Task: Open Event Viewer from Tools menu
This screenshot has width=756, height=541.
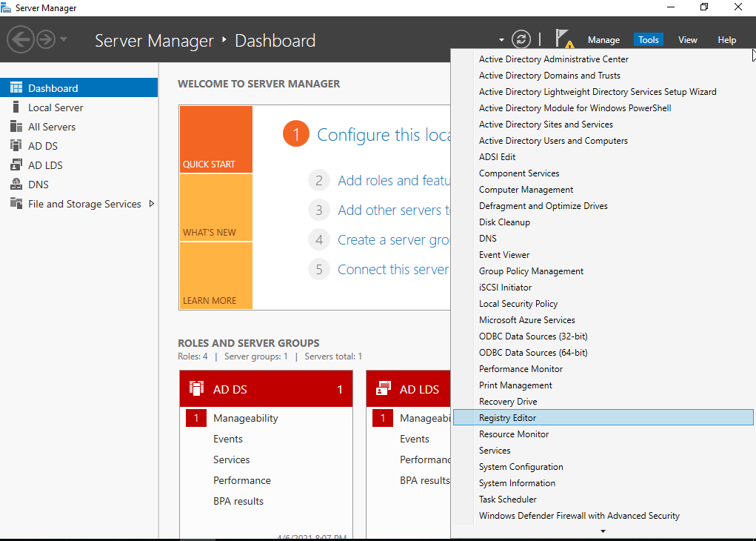Action: click(504, 255)
